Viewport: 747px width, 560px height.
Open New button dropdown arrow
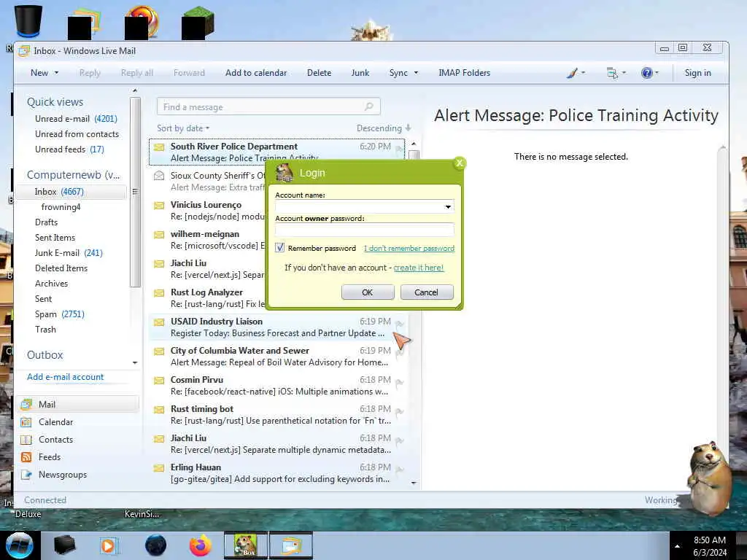point(56,73)
